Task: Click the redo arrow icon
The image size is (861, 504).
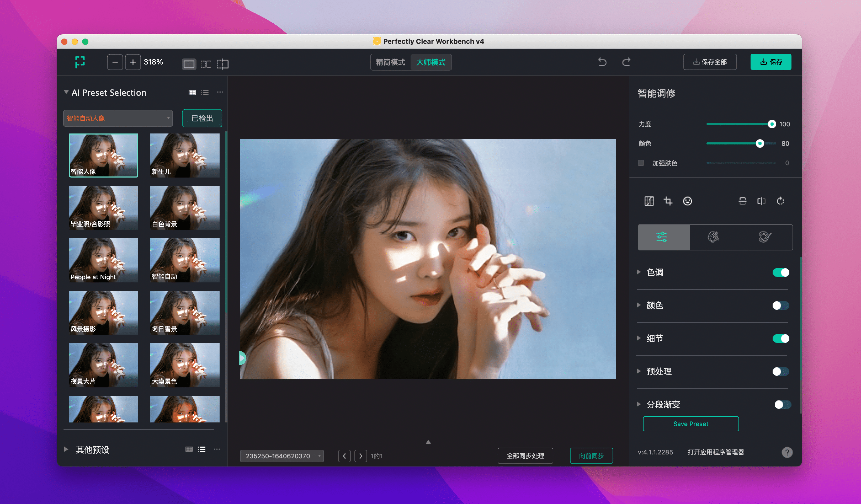Action: pos(626,62)
